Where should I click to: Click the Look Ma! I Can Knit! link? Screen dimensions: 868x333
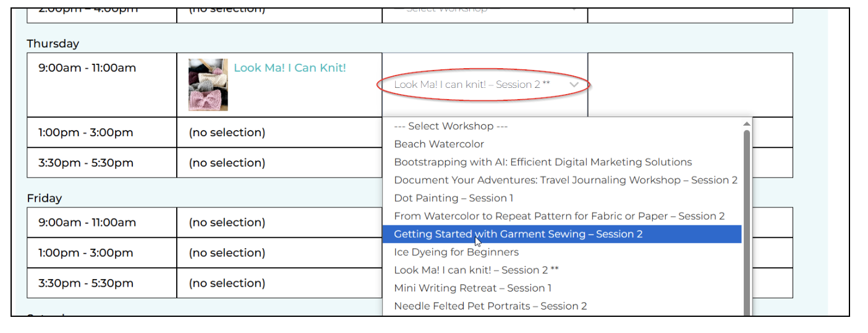[289, 68]
